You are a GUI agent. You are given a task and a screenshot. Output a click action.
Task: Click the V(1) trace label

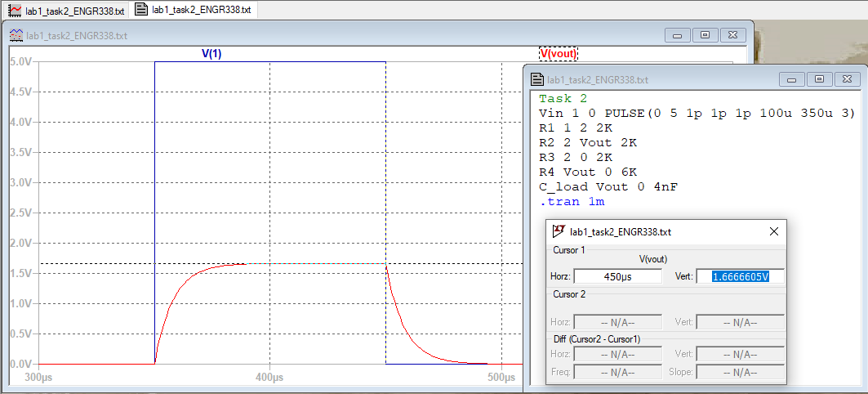211,53
